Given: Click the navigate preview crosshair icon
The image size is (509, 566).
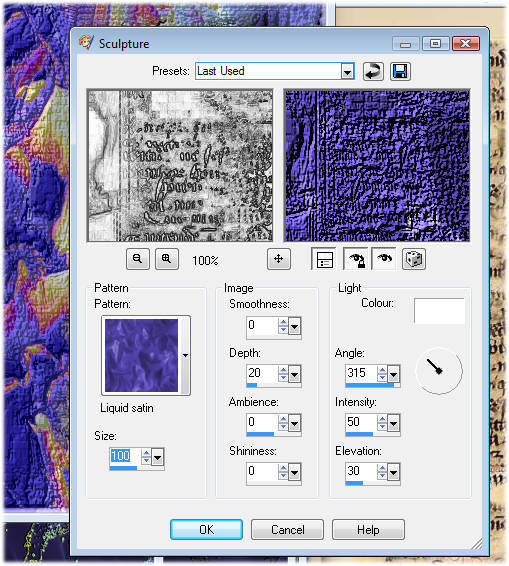Looking at the screenshot, I should [279, 259].
